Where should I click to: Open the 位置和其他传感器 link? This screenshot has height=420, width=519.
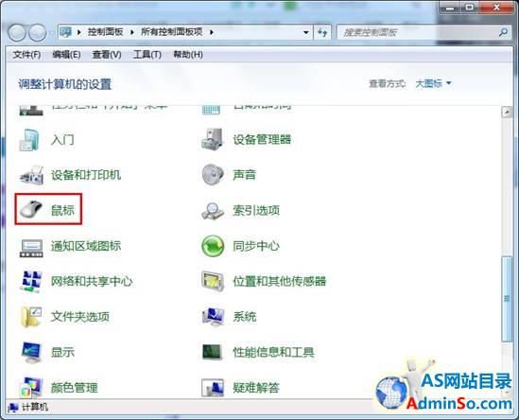click(x=280, y=281)
